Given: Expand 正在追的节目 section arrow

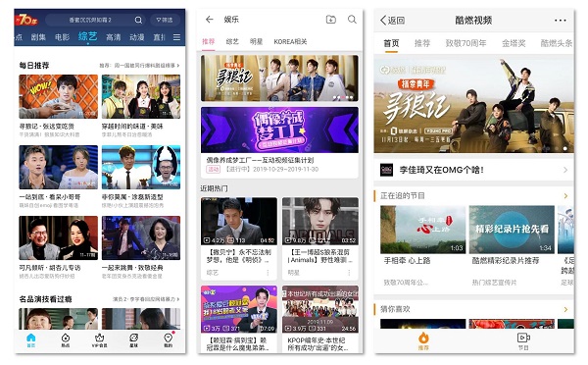Looking at the screenshot, I should pyautogui.click(x=565, y=195).
